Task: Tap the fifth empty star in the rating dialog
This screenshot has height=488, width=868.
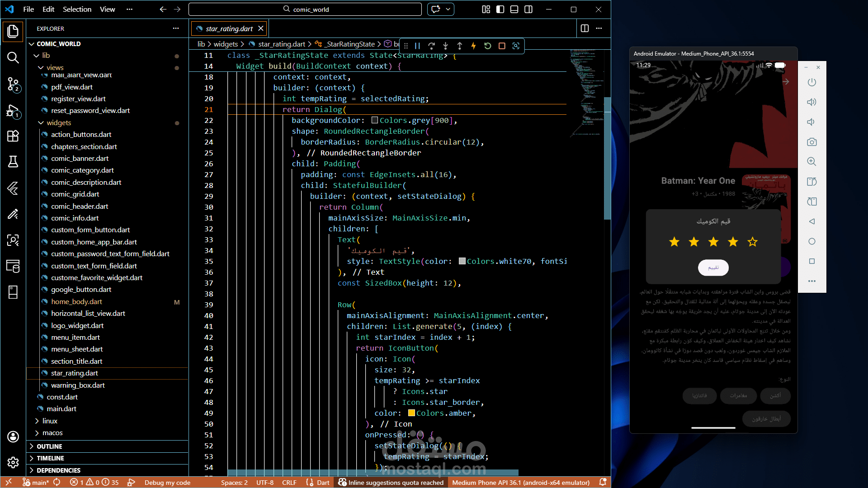Action: pyautogui.click(x=752, y=242)
